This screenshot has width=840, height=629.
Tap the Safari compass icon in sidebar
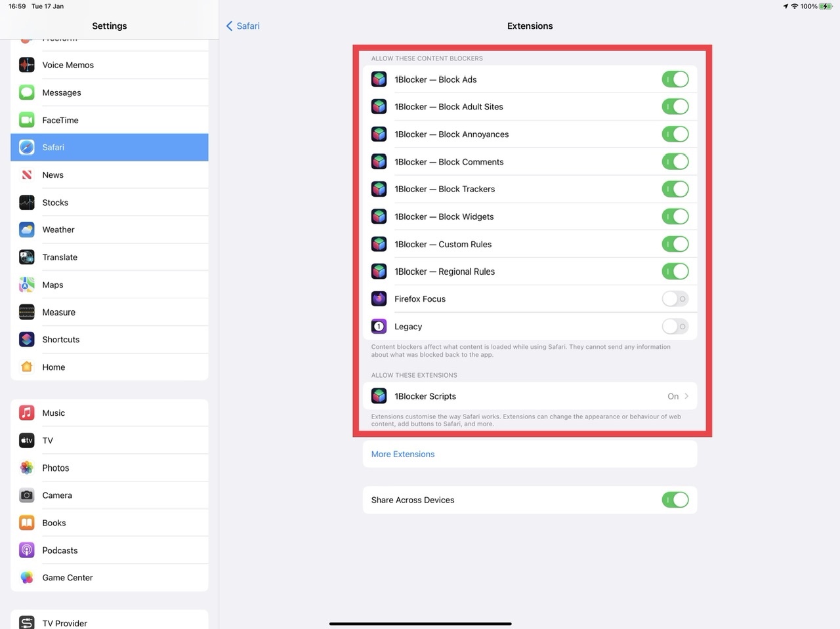click(x=27, y=147)
